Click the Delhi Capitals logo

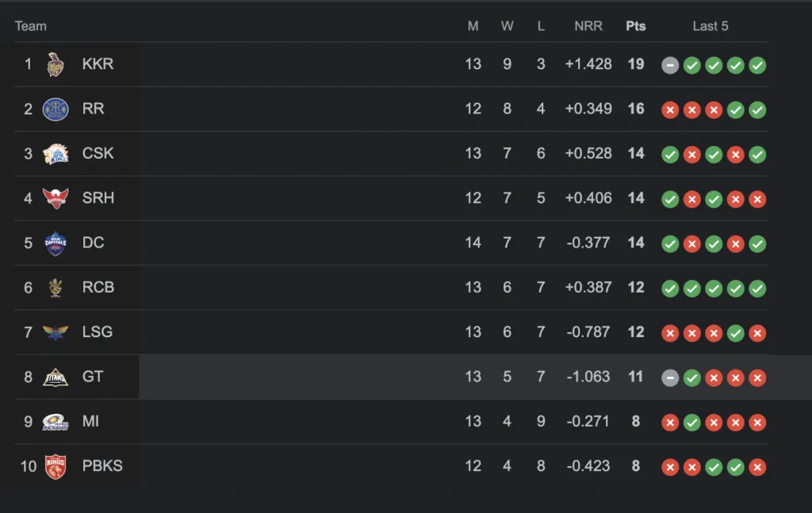pos(56,243)
